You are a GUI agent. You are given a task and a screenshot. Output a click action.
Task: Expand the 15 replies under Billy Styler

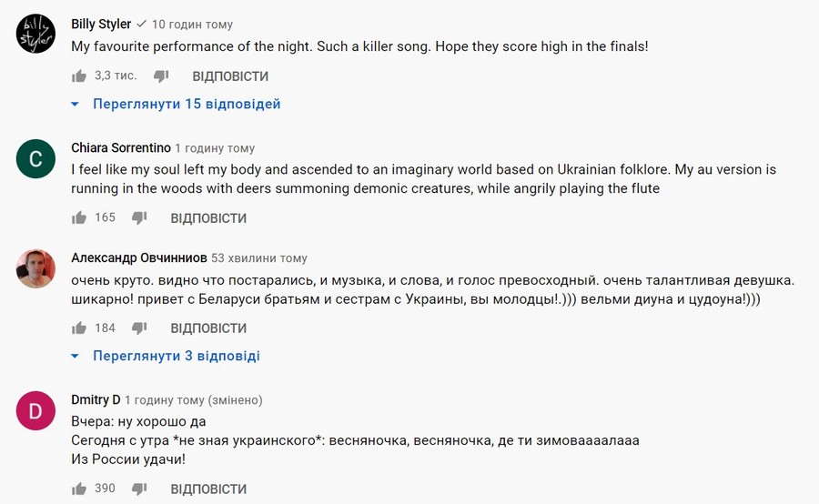point(186,104)
